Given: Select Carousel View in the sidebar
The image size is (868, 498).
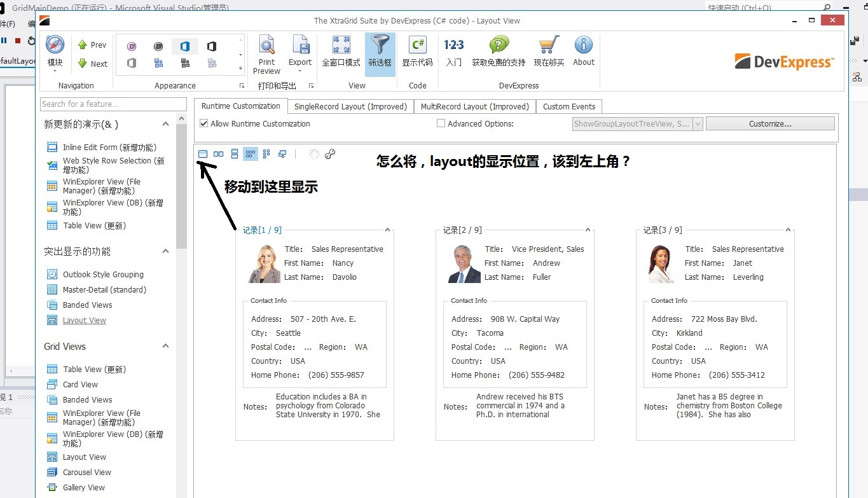Looking at the screenshot, I should (87, 472).
